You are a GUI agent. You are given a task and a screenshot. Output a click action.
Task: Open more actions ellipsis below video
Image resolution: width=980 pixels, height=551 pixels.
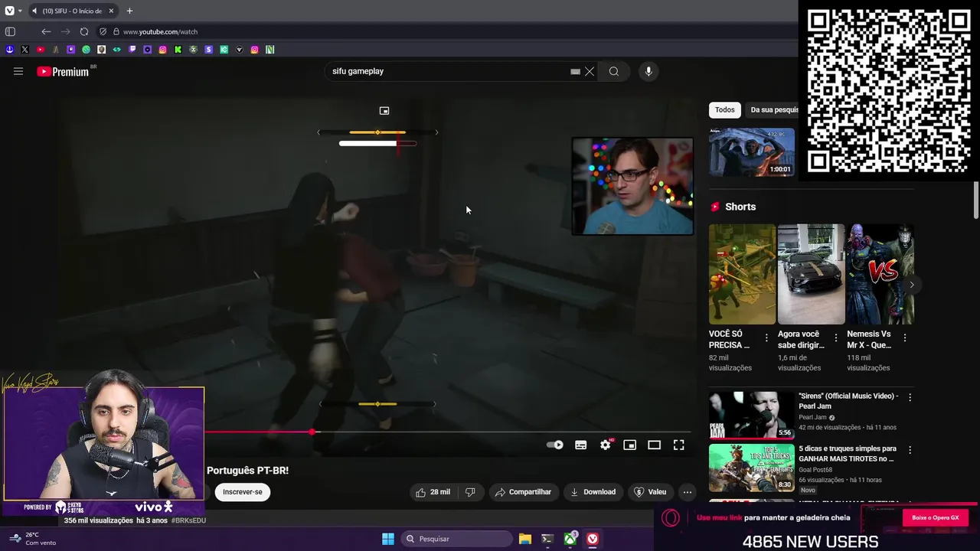click(x=688, y=492)
